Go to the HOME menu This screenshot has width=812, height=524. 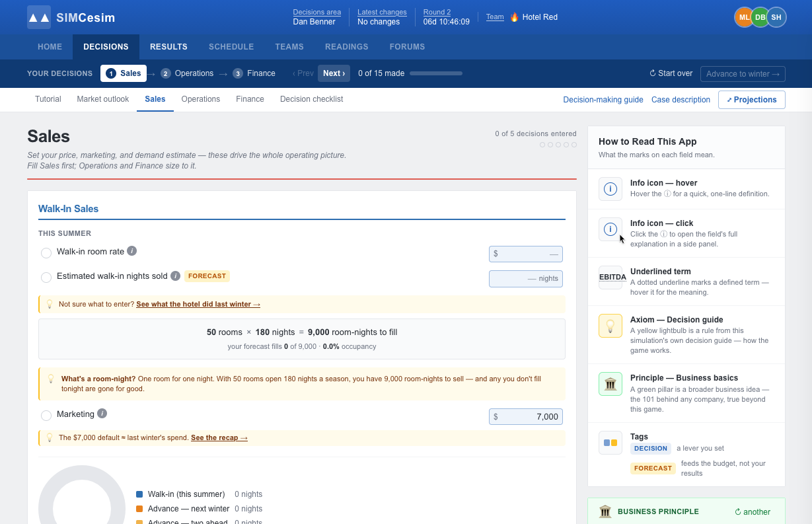[x=50, y=47]
